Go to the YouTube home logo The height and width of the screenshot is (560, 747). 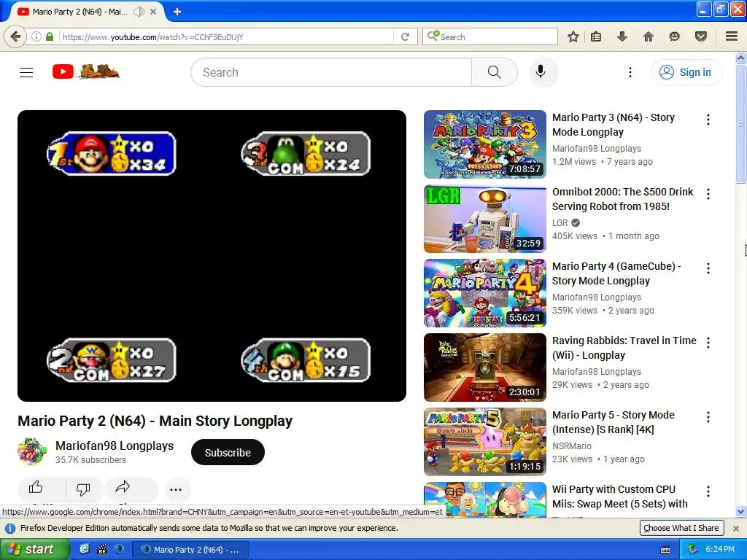point(86,72)
